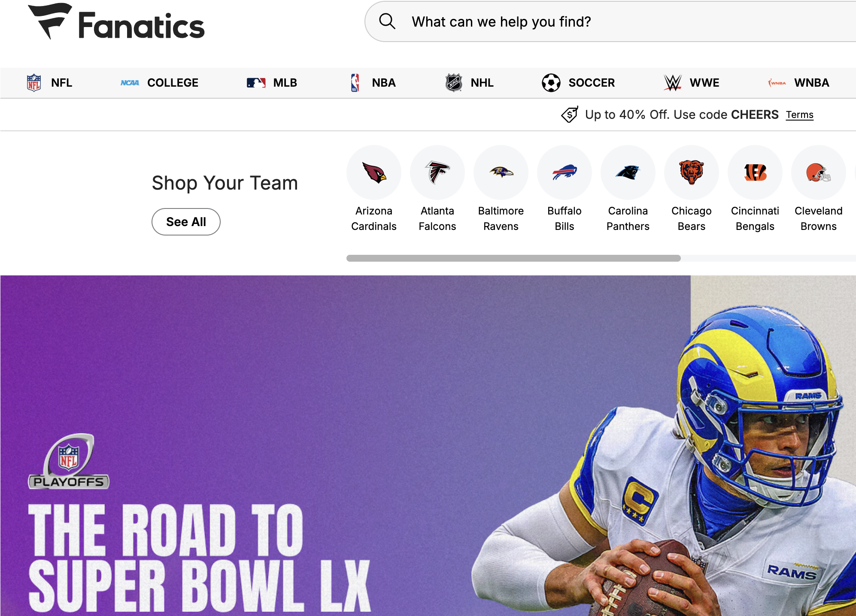This screenshot has height=616, width=856.
Task: Click the team carousel horizontal scrollbar
Action: 513,258
